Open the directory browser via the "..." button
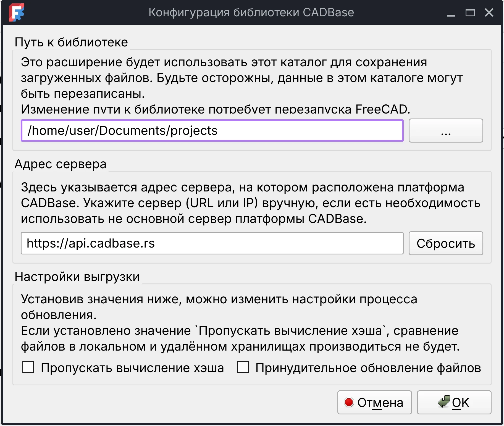This screenshot has width=504, height=426. point(445,131)
